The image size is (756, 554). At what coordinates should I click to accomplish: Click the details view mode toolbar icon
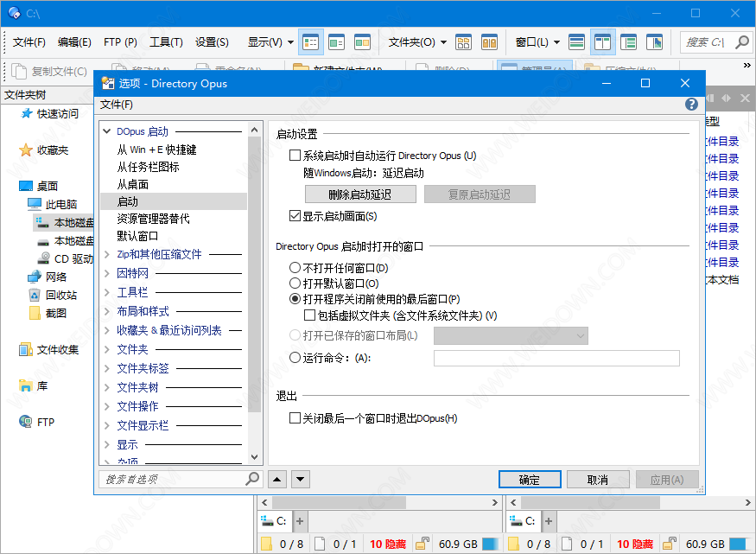pos(310,42)
